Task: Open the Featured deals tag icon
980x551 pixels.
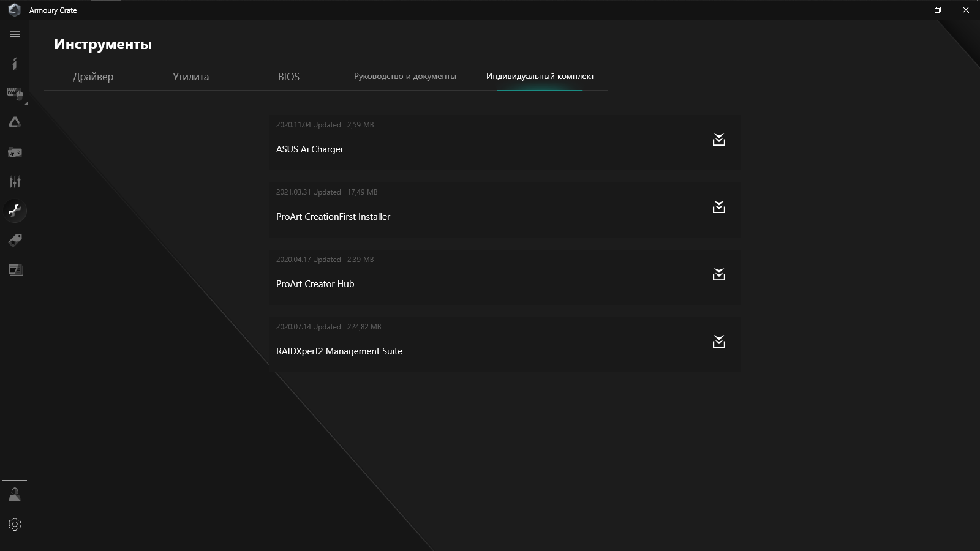Action: 15,240
